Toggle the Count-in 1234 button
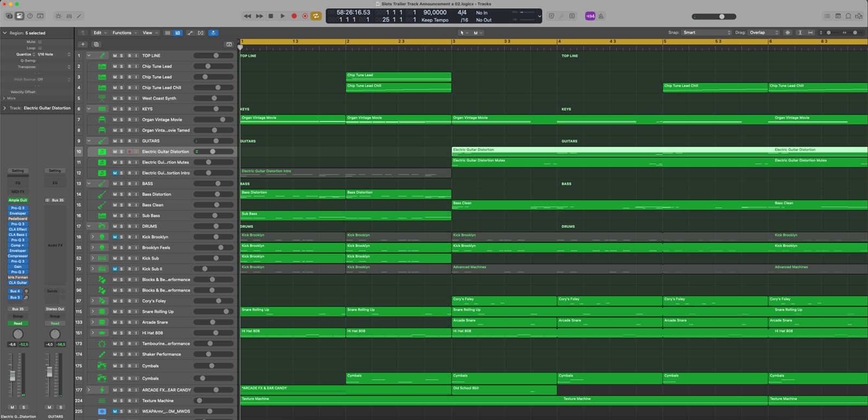This screenshot has width=868, height=420. (590, 16)
